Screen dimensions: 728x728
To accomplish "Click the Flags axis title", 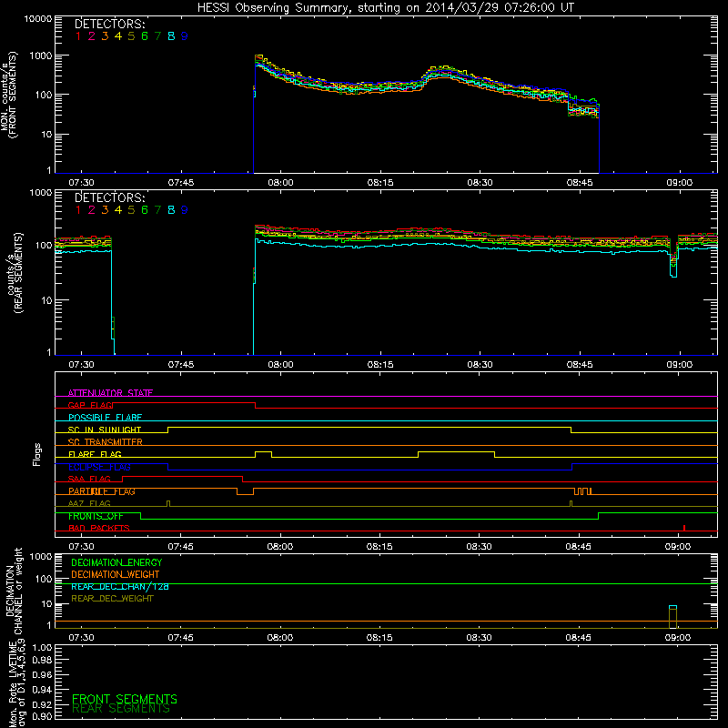I will click(37, 454).
